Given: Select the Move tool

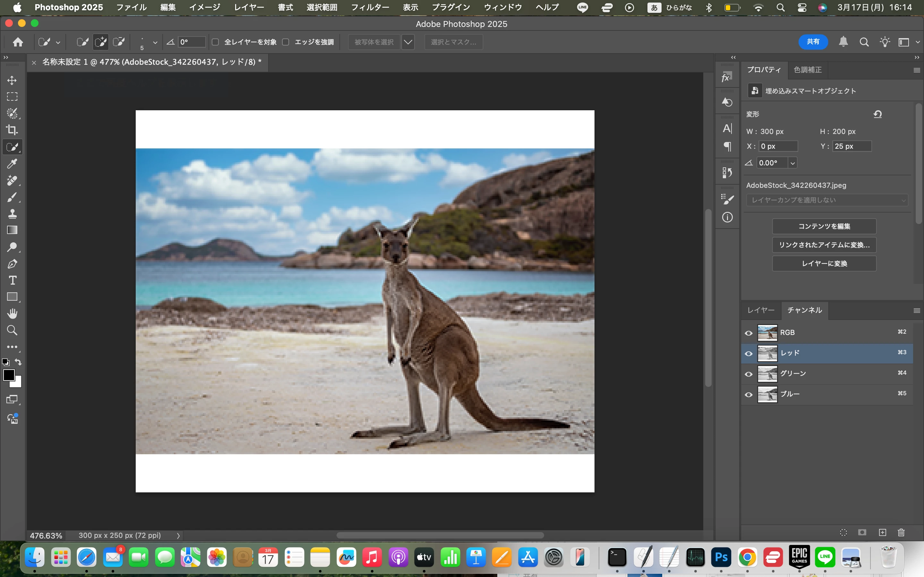Looking at the screenshot, I should click(12, 80).
